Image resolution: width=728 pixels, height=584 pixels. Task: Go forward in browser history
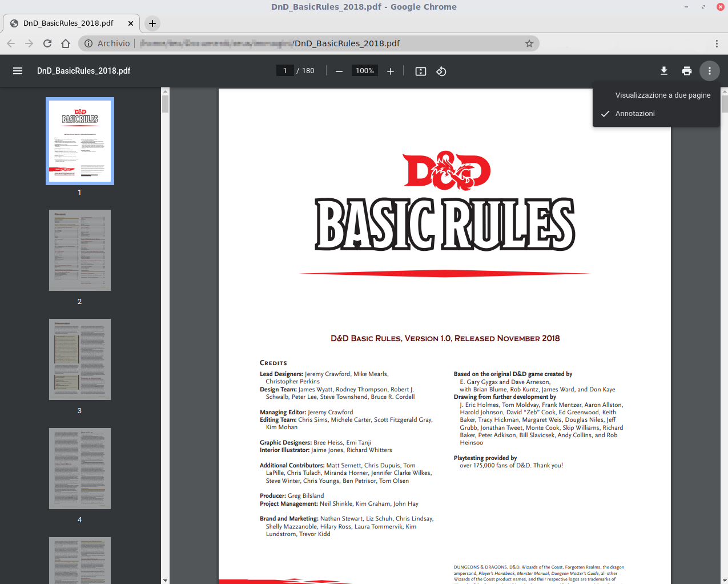(x=29, y=43)
